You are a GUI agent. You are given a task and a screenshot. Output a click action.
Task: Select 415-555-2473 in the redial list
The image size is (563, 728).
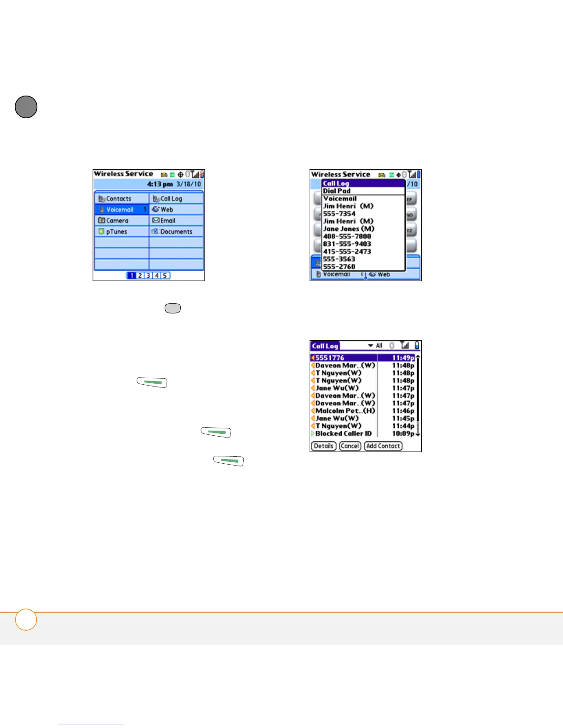click(x=363, y=251)
